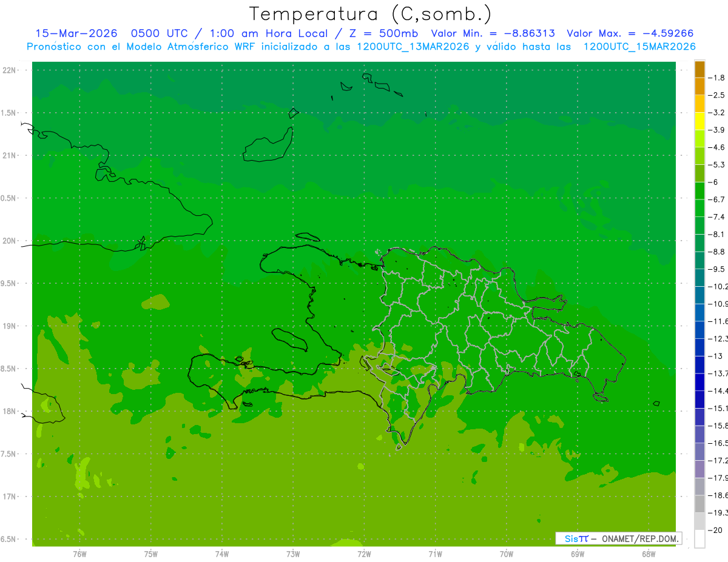Click the '-16.5' legend value
Viewport: 728px width, 562px height.
[x=718, y=443]
